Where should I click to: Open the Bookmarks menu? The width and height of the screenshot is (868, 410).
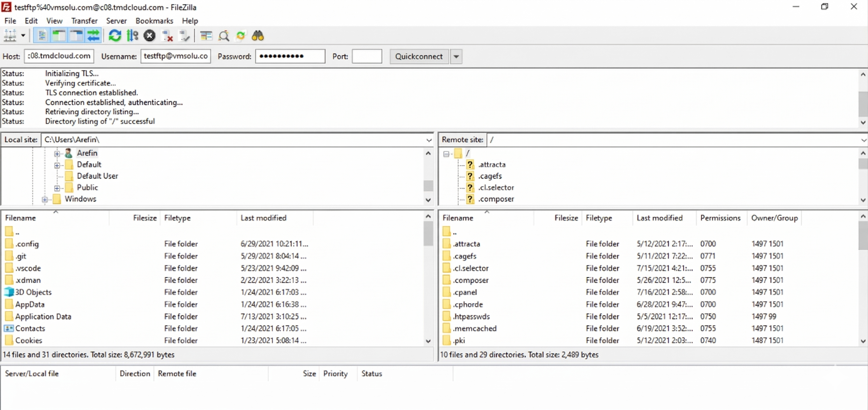click(154, 21)
